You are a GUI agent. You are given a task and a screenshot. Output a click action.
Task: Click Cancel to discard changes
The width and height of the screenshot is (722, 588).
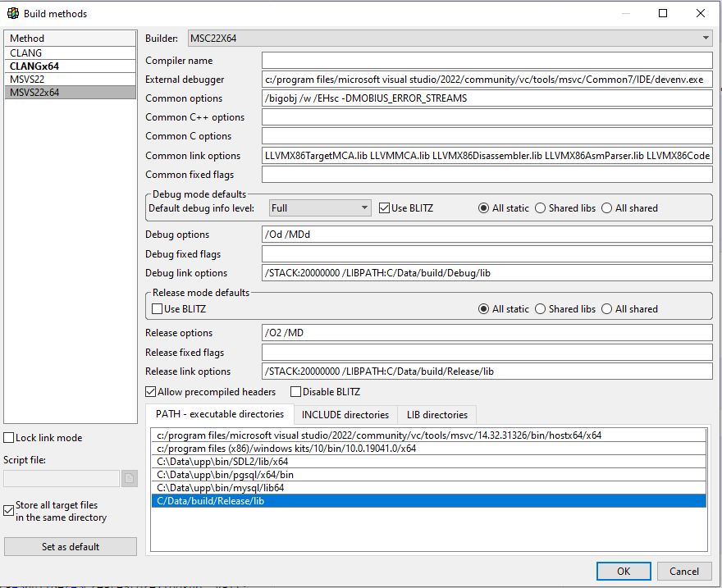683,571
